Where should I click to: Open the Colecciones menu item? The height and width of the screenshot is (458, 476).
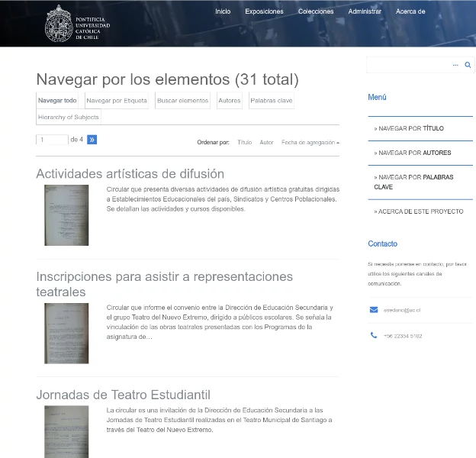tap(316, 11)
